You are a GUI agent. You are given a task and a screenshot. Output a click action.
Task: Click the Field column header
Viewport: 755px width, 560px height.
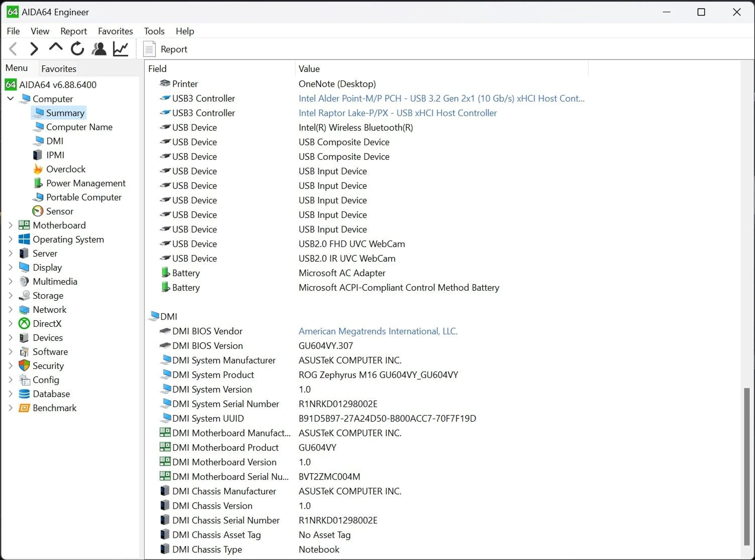point(219,68)
